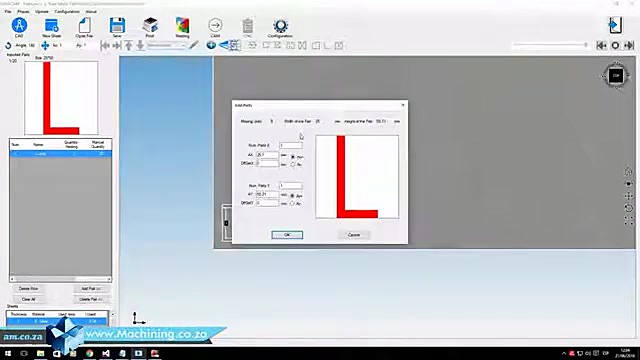Launch the Nesting tool
640x360 pixels.
(182, 26)
